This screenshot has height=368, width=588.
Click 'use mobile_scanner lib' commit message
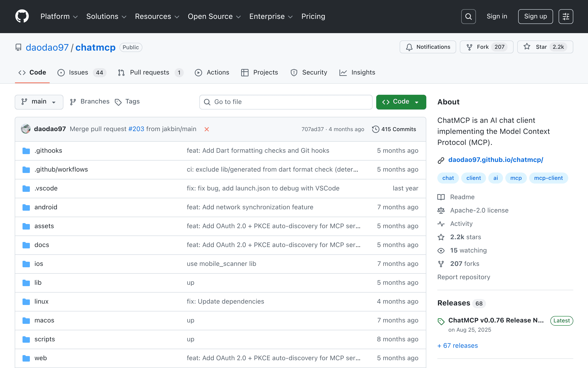click(x=221, y=264)
